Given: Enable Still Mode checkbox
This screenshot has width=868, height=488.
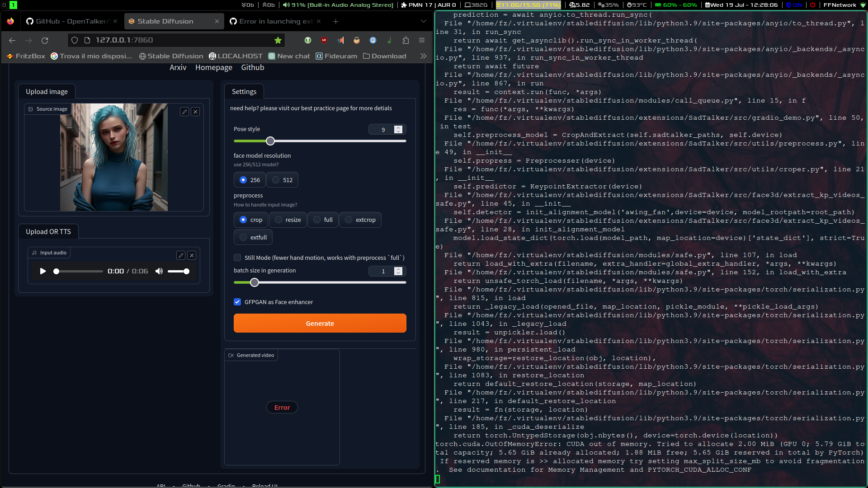Looking at the screenshot, I should (237, 258).
